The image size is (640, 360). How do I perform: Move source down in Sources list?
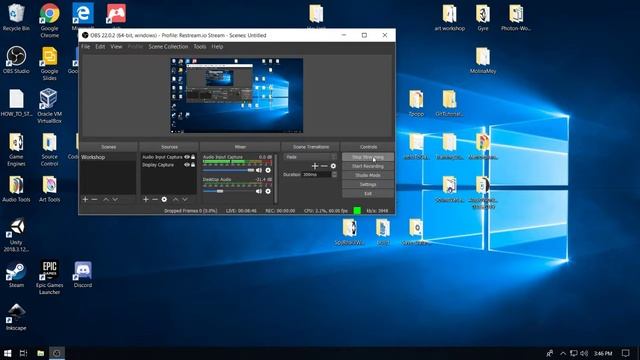[x=185, y=199]
